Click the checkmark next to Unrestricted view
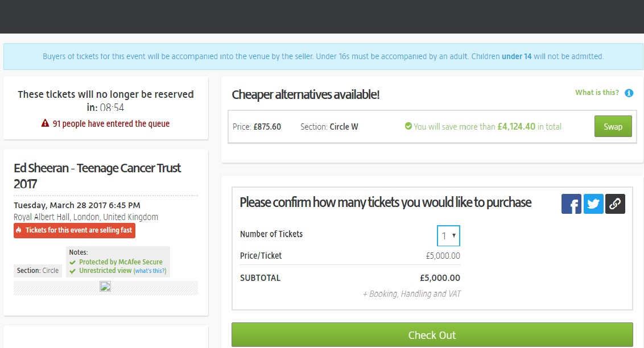 pyautogui.click(x=73, y=271)
